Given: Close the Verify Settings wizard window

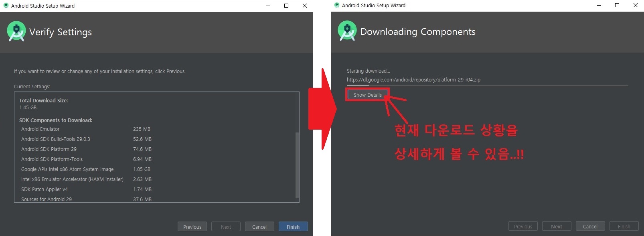Looking at the screenshot, I should pyautogui.click(x=305, y=6).
